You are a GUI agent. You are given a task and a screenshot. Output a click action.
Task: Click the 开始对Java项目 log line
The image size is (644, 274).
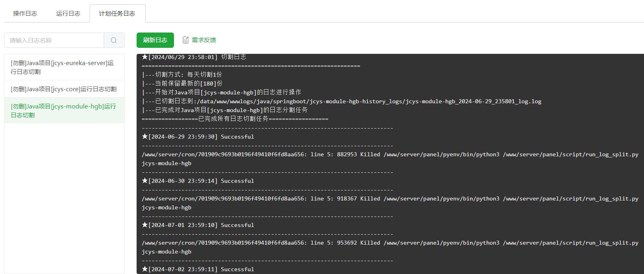[x=221, y=92]
